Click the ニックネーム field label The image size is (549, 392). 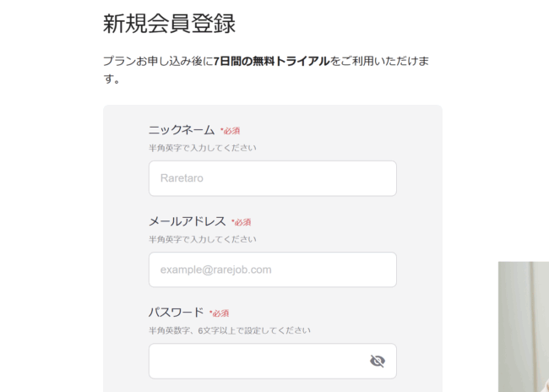tap(182, 130)
